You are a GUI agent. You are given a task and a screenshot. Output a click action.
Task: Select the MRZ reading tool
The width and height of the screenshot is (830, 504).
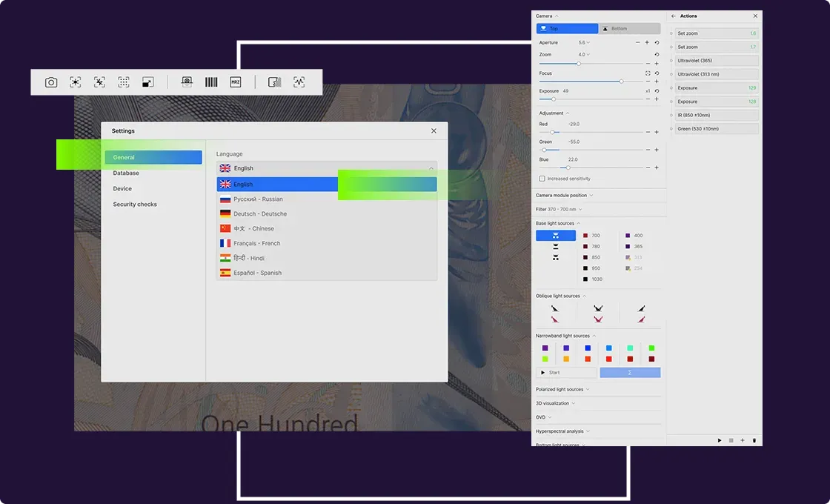236,82
